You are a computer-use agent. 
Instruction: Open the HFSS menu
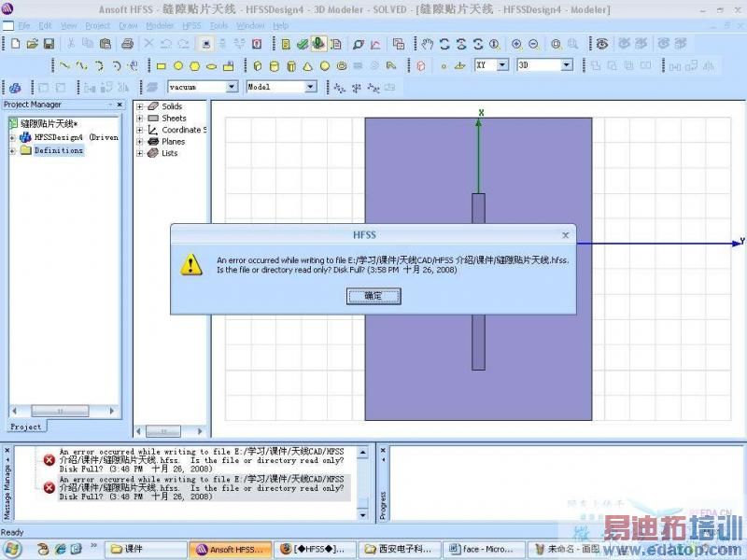click(x=192, y=26)
